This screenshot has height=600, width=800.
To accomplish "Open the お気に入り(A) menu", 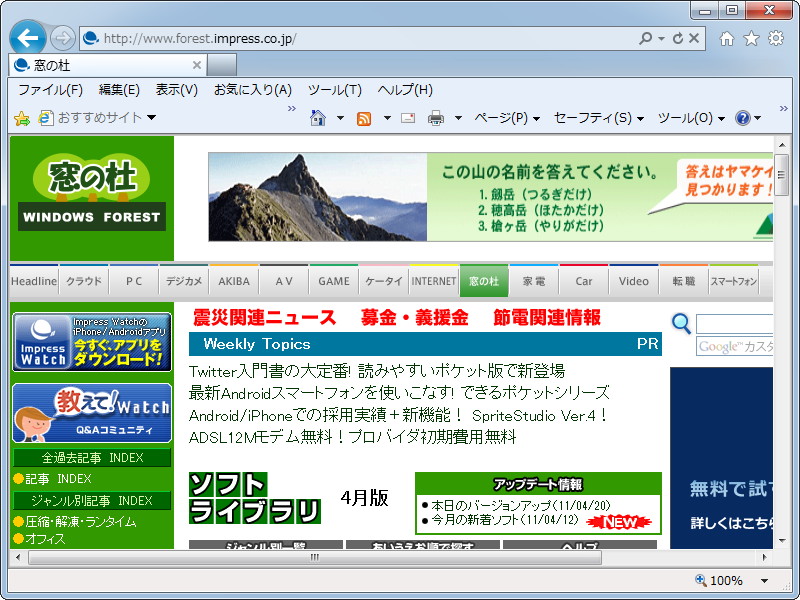I will (253, 90).
